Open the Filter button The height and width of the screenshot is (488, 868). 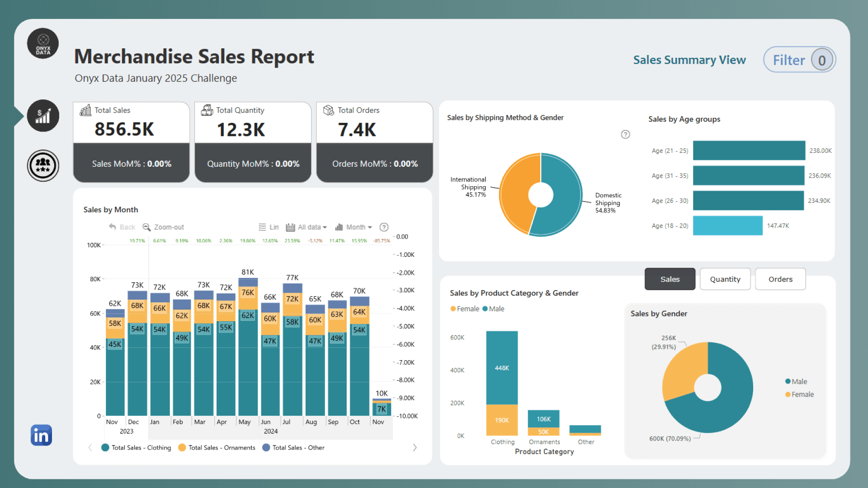point(799,60)
